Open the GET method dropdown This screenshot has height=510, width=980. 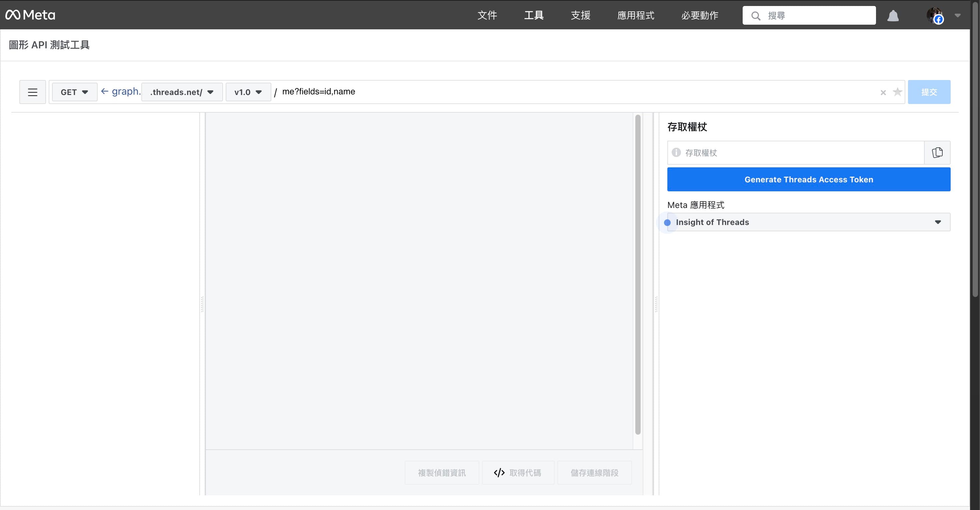(x=74, y=92)
